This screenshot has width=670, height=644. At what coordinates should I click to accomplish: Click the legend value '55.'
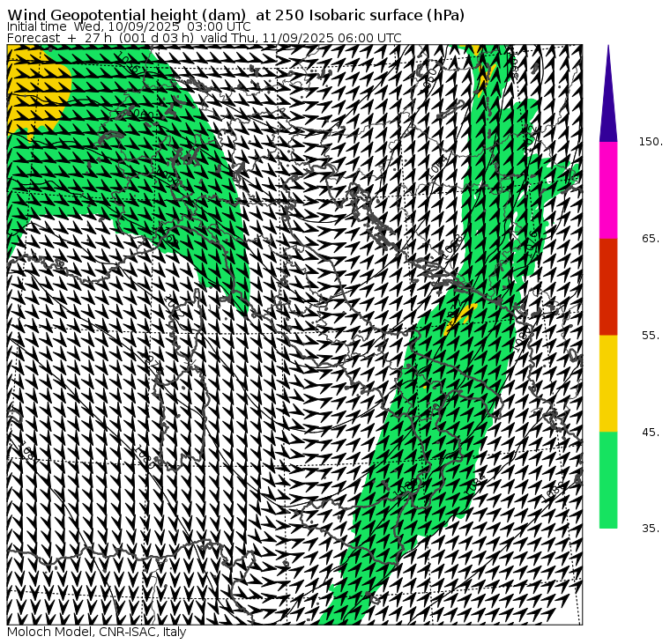(x=651, y=336)
